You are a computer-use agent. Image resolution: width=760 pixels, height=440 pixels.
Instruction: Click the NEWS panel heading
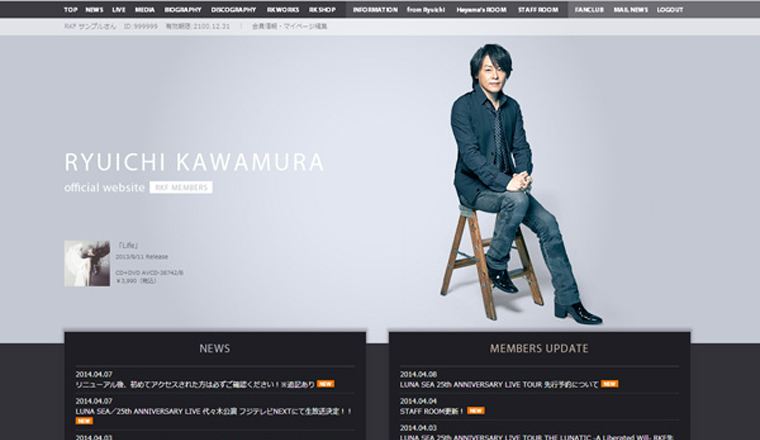click(x=215, y=348)
